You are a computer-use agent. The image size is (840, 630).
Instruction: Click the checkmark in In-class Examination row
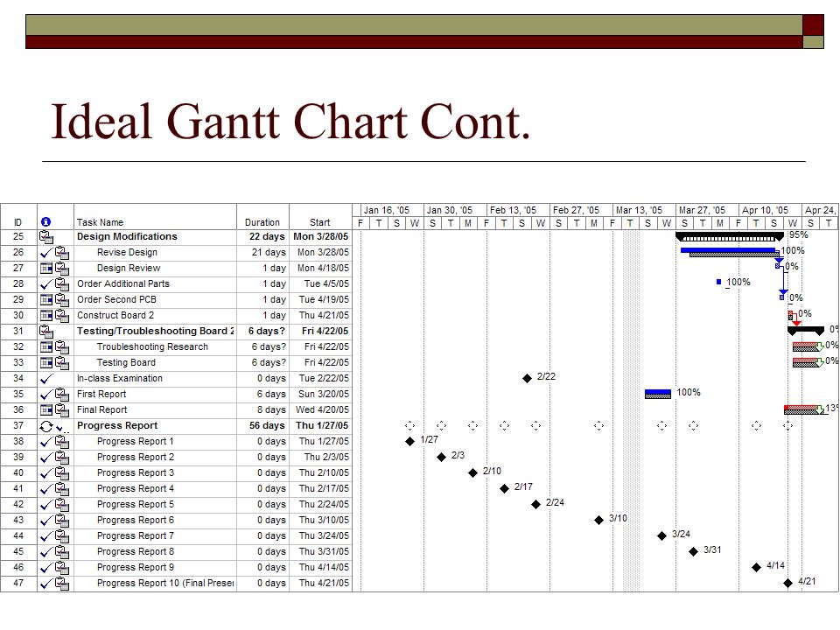pyautogui.click(x=46, y=379)
